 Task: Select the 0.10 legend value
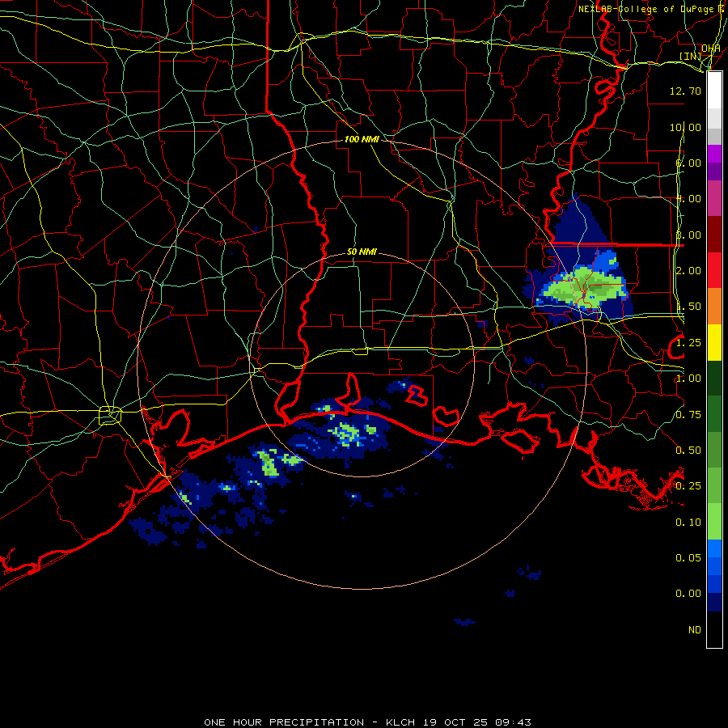point(688,523)
